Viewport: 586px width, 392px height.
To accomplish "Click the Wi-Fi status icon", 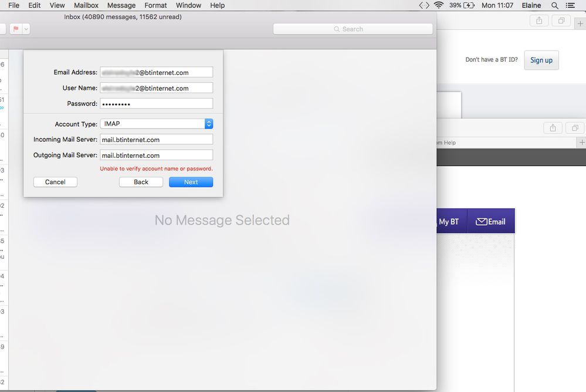I will (439, 5).
